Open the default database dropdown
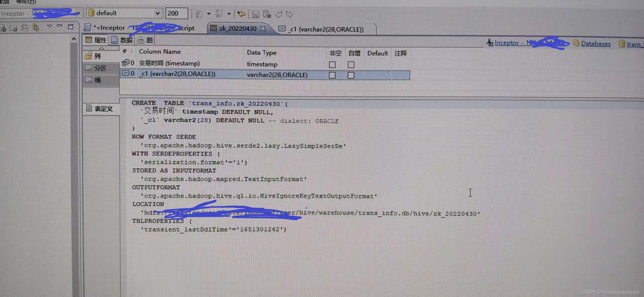 (157, 13)
